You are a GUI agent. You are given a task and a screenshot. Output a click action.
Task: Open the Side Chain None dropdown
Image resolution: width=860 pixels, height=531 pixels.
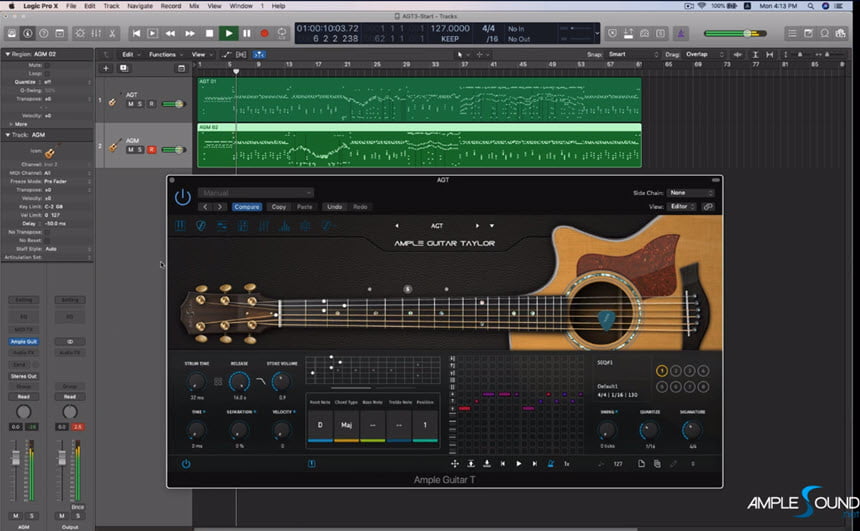(690, 193)
